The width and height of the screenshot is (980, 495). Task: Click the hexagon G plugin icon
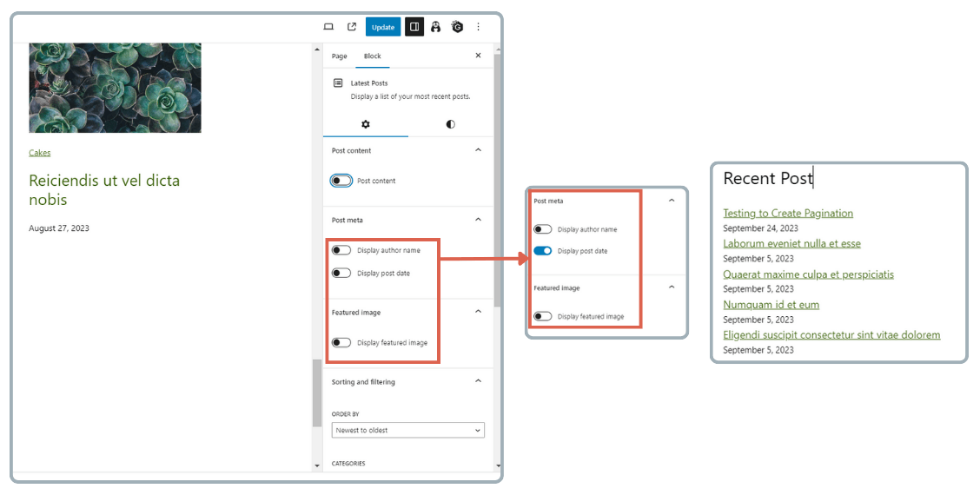(x=457, y=27)
